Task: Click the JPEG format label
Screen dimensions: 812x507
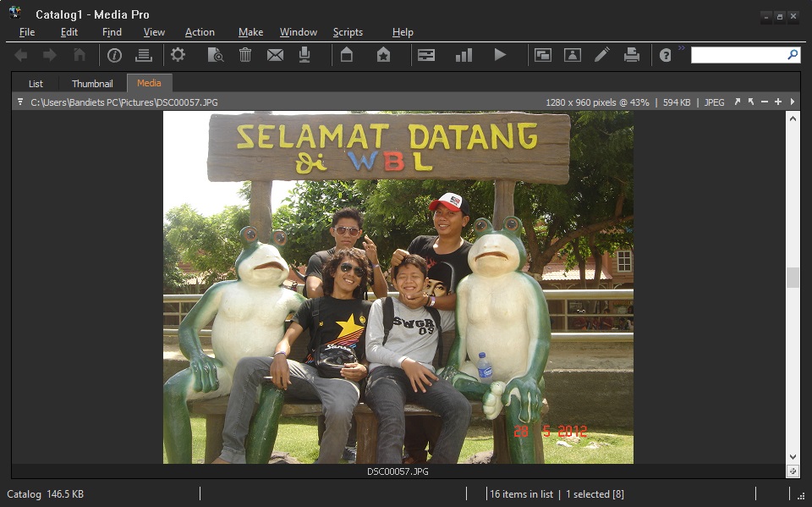Action: point(714,102)
